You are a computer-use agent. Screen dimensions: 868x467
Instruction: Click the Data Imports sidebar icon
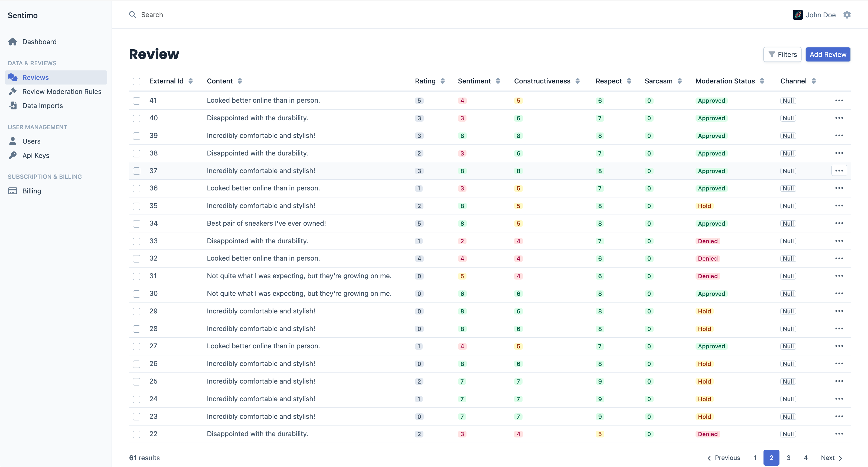click(x=14, y=106)
